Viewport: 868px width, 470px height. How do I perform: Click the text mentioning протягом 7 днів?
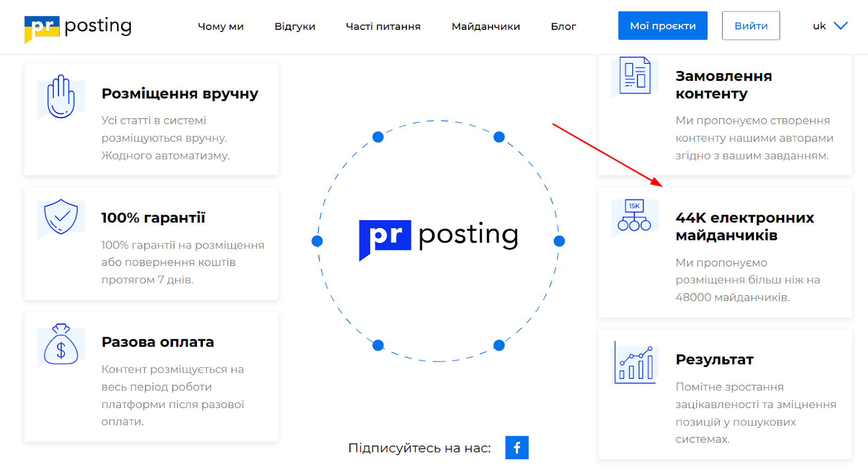(x=183, y=263)
